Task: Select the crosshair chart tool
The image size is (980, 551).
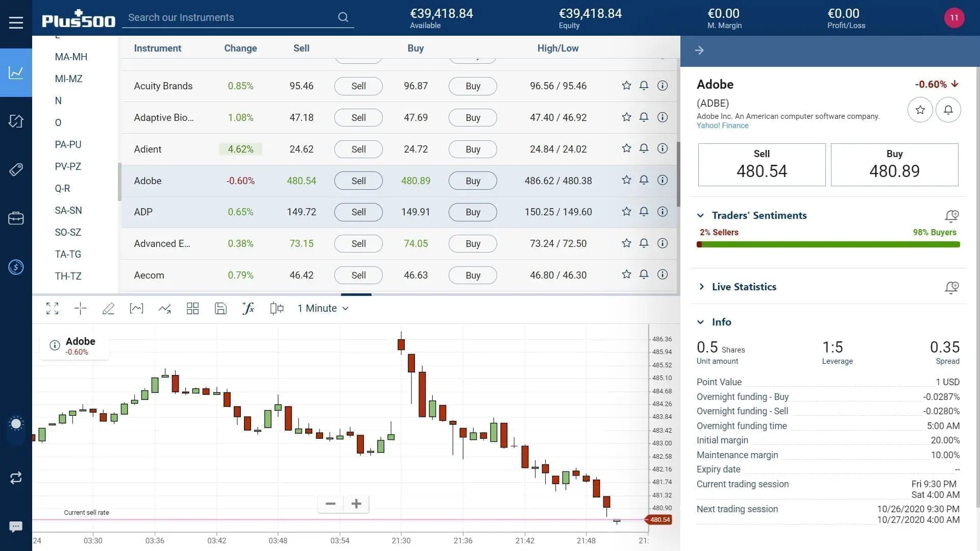Action: click(80, 308)
